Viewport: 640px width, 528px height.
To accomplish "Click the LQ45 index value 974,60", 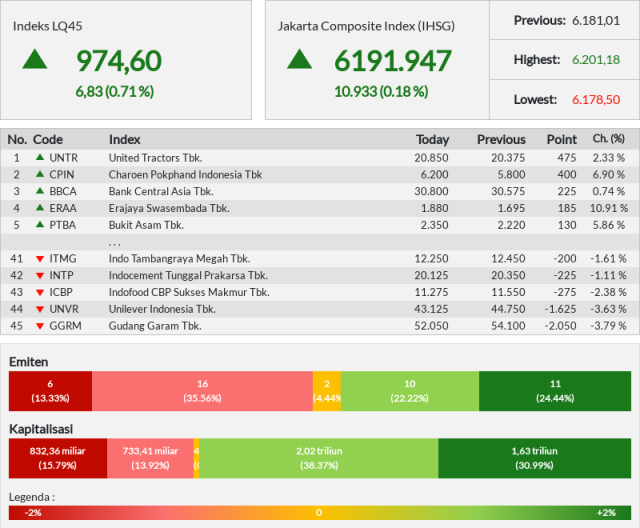I will coord(119,61).
